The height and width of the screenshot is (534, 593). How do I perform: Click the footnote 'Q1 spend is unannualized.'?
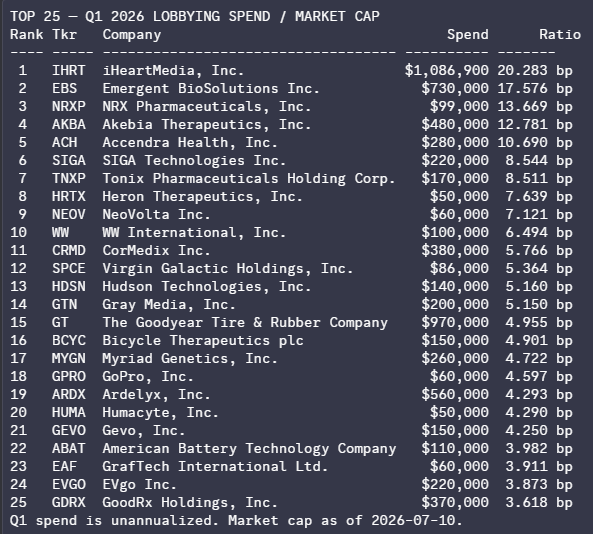tap(115, 521)
